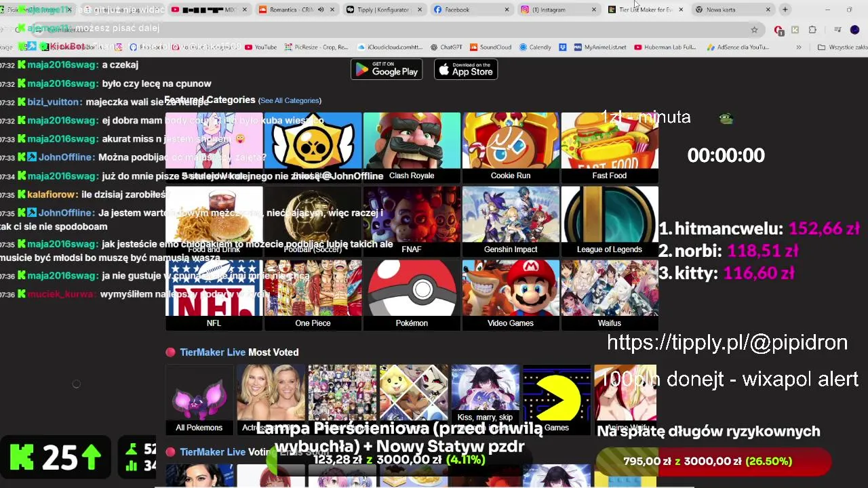Click the 123,28 zł z 3000,00 zł goal bar
868x488 pixels.
tap(399, 460)
